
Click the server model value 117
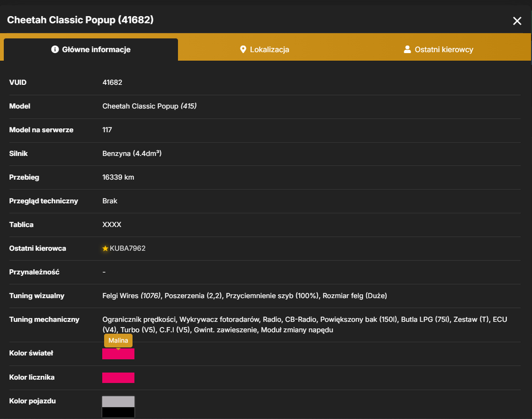point(107,130)
